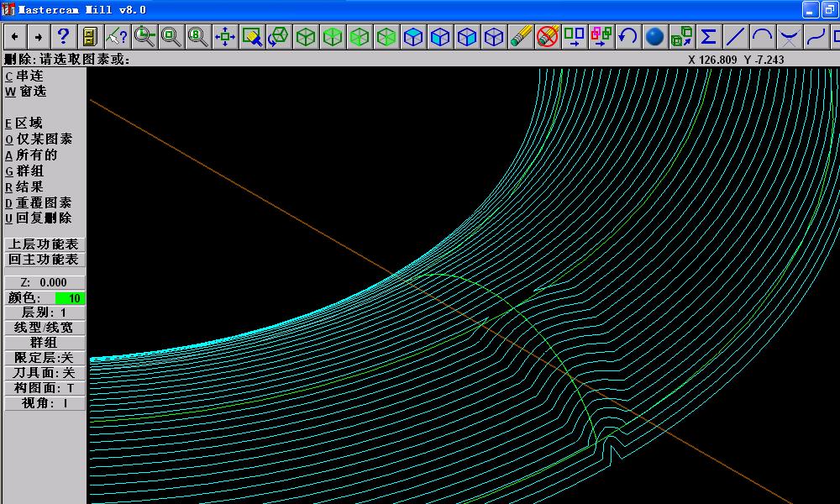This screenshot has height=504, width=840.
Task: Click the Undelete crossed-out eraser icon
Action: click(548, 36)
